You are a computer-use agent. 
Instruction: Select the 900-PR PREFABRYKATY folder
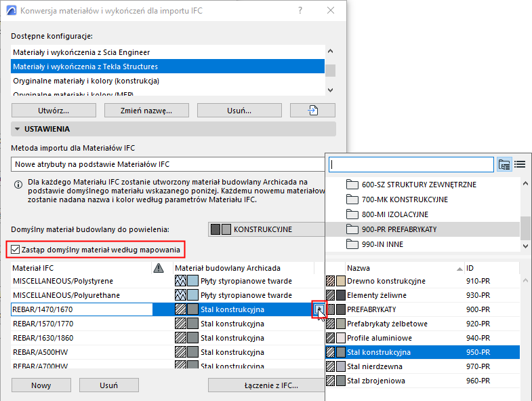423,229
